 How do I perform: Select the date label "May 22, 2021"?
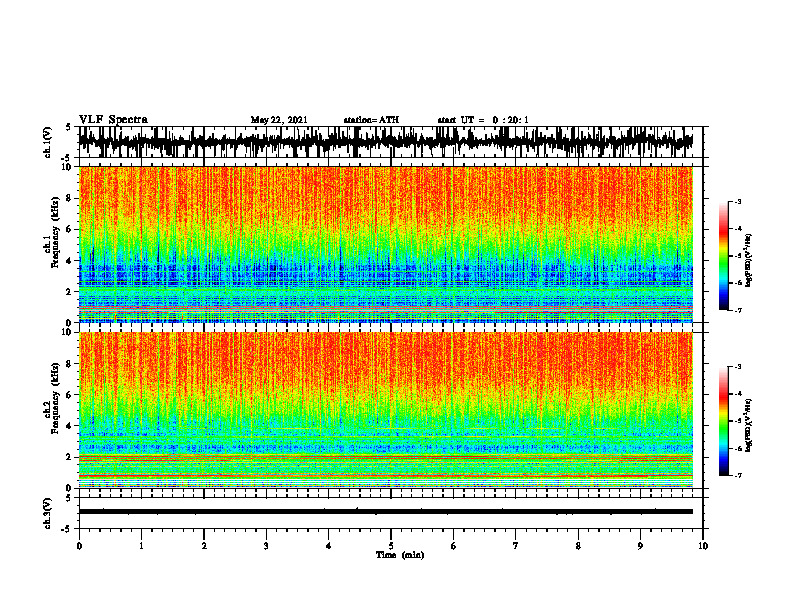[279, 120]
